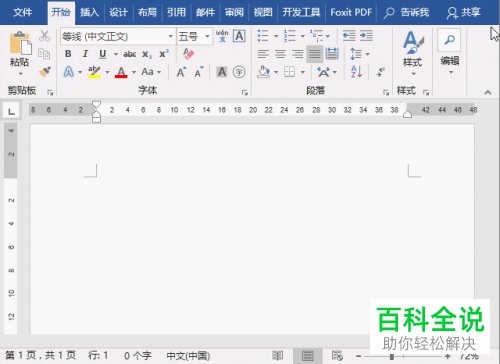This screenshot has width=500, height=364.
Task: Toggle Subscript formatting
Action: coord(147,54)
